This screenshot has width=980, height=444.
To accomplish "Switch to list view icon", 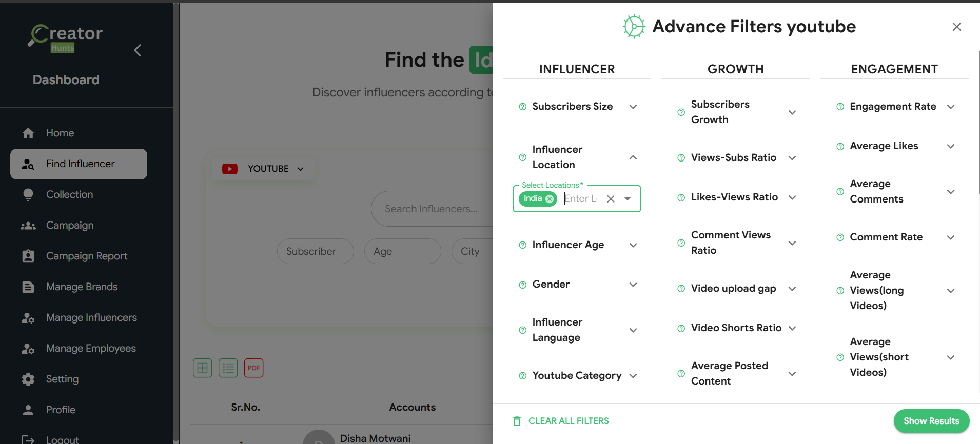I will coord(228,368).
